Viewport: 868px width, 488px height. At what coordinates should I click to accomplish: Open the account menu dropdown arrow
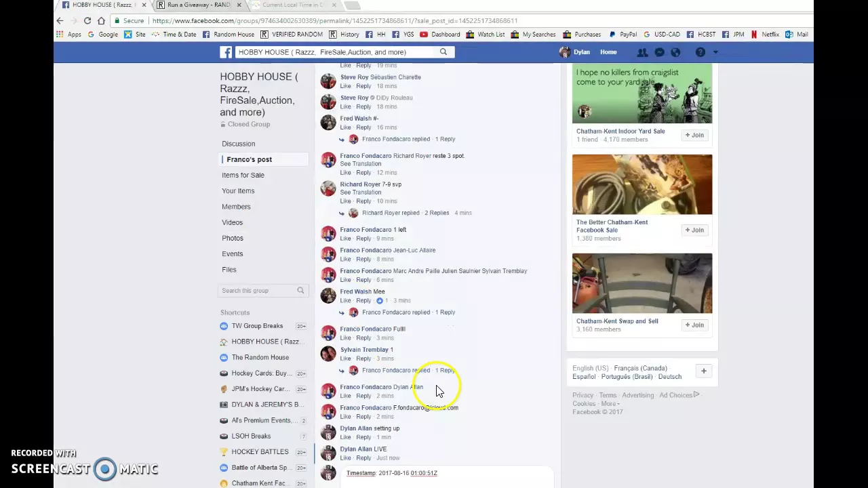[715, 52]
